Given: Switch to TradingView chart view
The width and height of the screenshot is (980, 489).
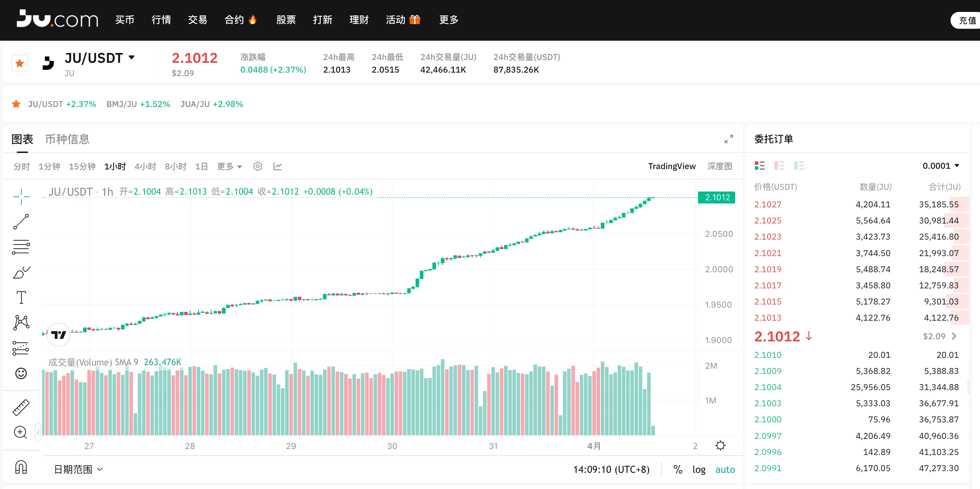Looking at the screenshot, I should click(x=672, y=166).
